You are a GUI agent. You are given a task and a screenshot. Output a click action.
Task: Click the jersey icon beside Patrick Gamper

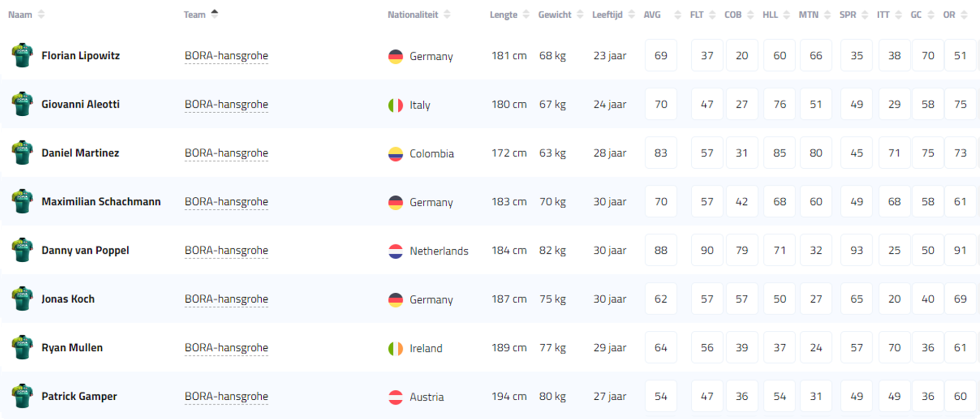pyautogui.click(x=22, y=396)
